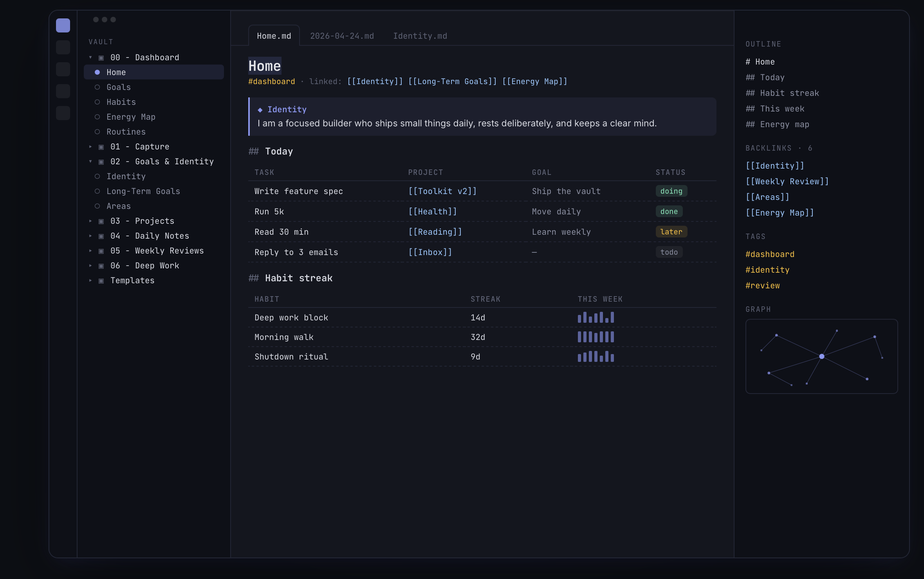The width and height of the screenshot is (924, 579).
Task: Jump to ## Energy map in outline
Action: [x=777, y=124]
